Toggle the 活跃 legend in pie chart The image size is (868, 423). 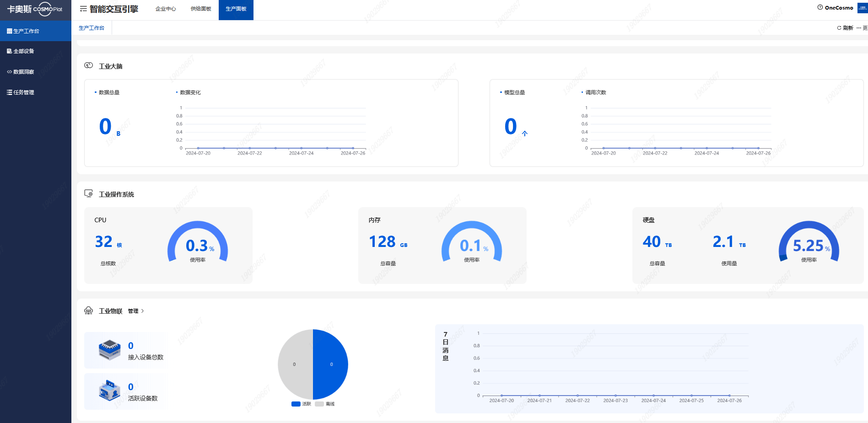pyautogui.click(x=301, y=404)
